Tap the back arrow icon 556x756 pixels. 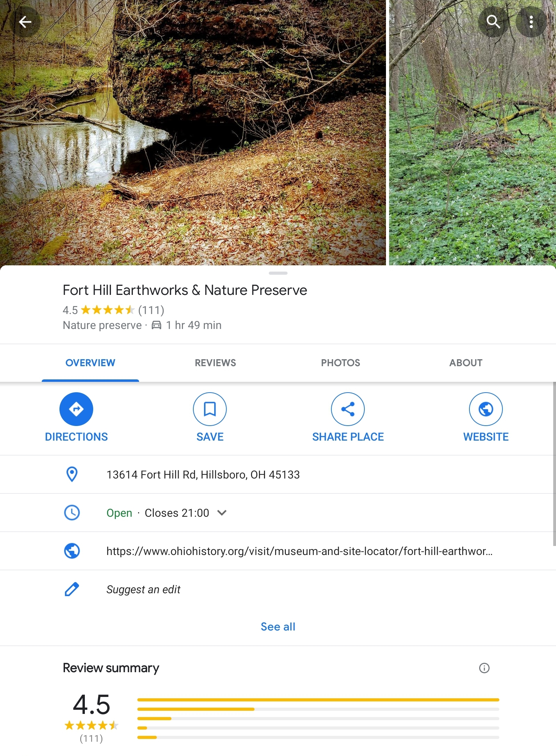click(25, 22)
